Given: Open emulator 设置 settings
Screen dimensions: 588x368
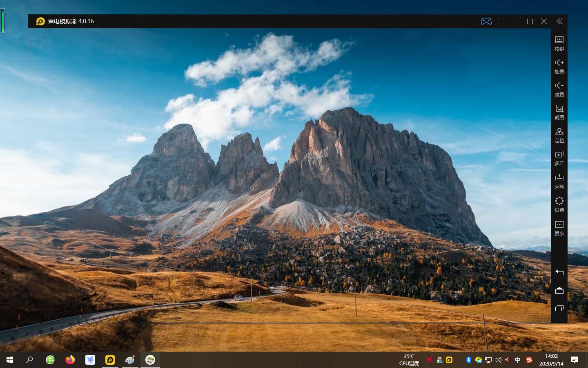Looking at the screenshot, I should click(x=559, y=204).
